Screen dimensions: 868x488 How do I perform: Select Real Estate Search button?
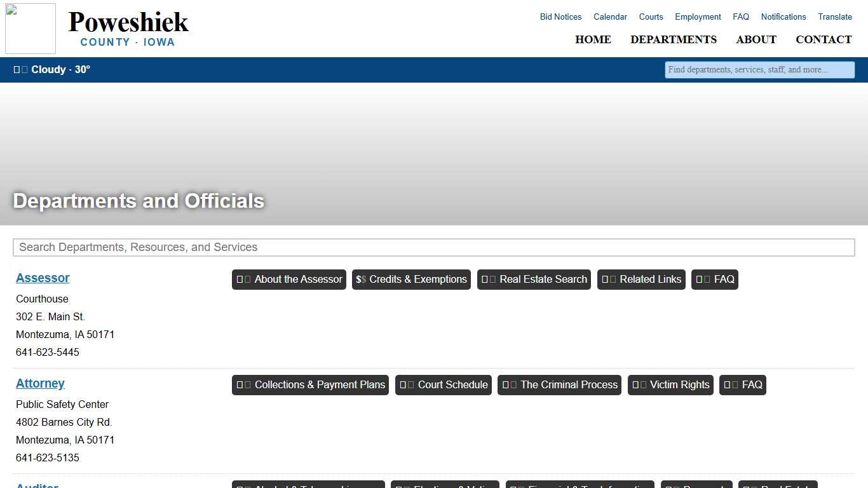(x=534, y=280)
